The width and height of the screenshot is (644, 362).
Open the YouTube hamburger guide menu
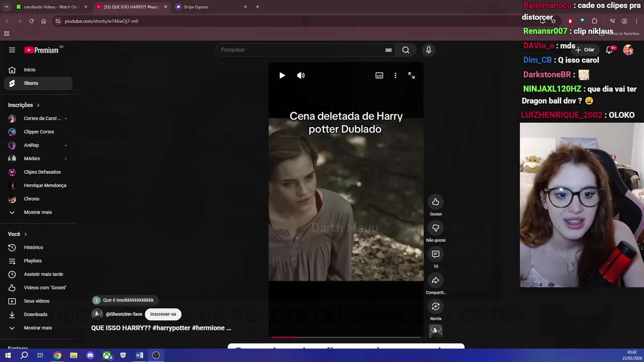point(12,50)
